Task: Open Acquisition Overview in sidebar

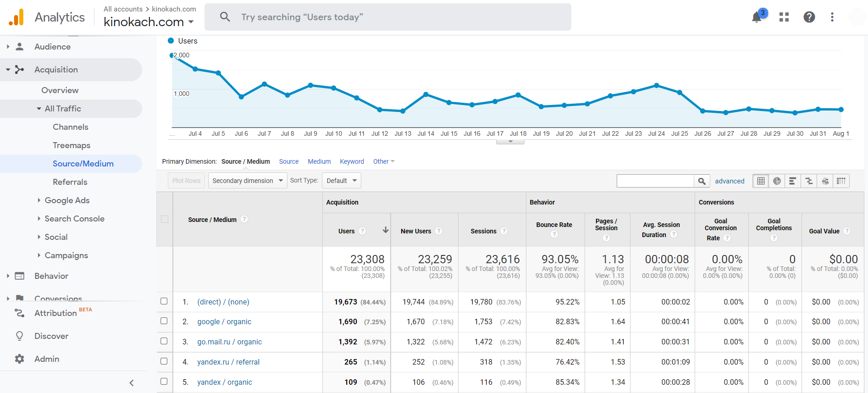Action: [60, 90]
